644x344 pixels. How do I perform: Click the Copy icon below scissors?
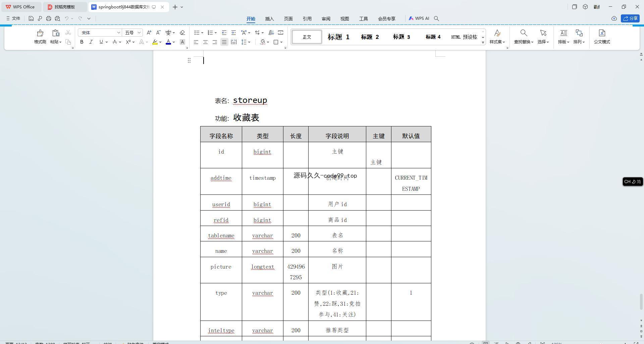click(x=68, y=42)
